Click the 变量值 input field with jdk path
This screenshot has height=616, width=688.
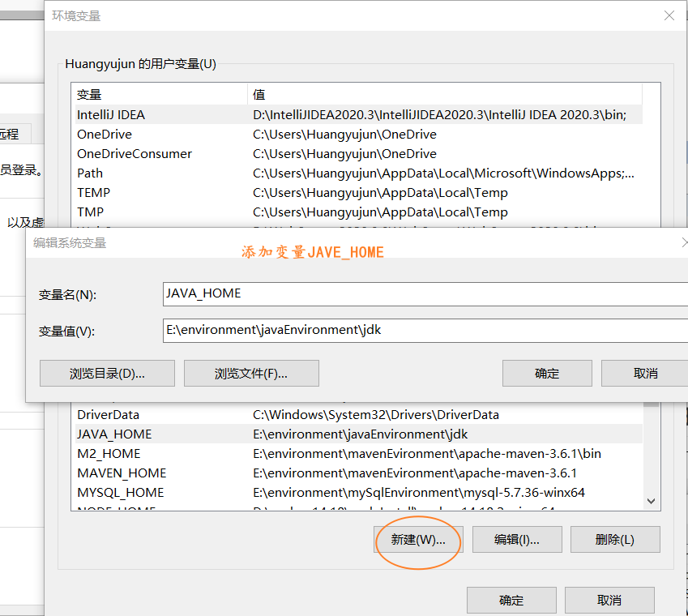pyautogui.click(x=425, y=331)
